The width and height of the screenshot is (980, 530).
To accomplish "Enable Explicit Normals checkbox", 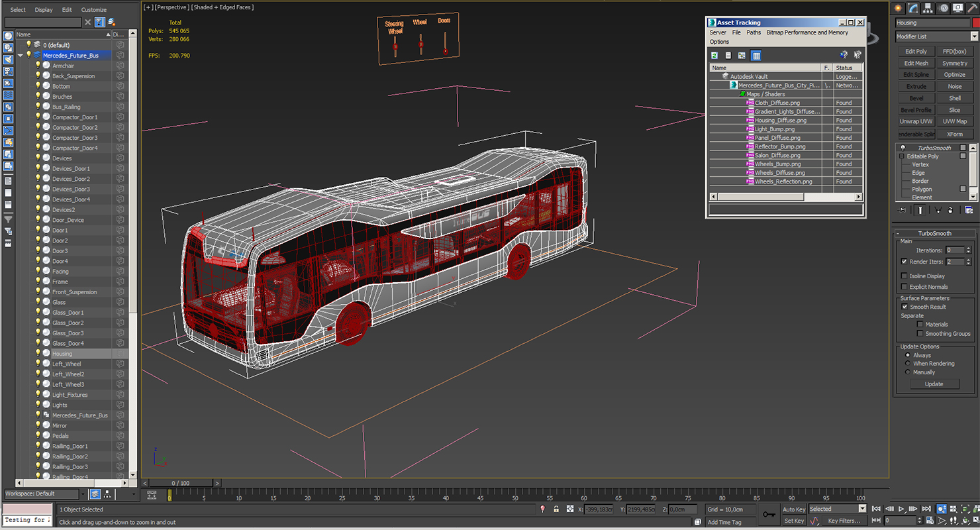I will click(x=905, y=287).
